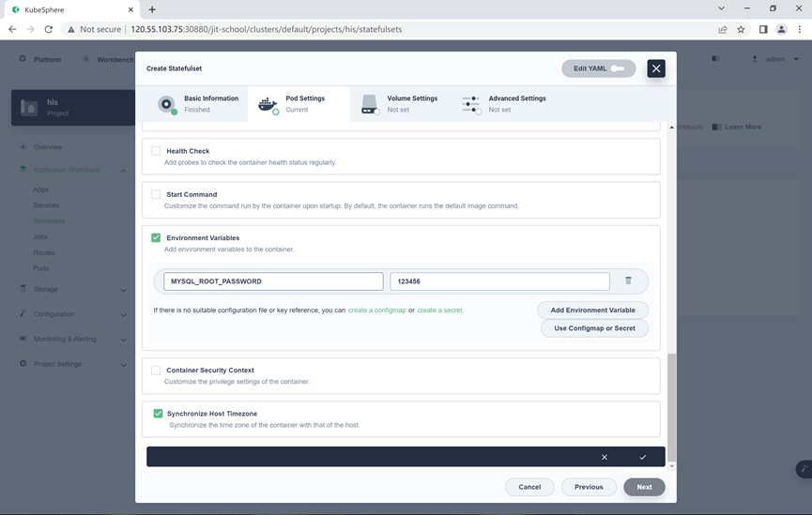Expand the Monitoring & Alerting section
This screenshot has width=812, height=515.
123,340
